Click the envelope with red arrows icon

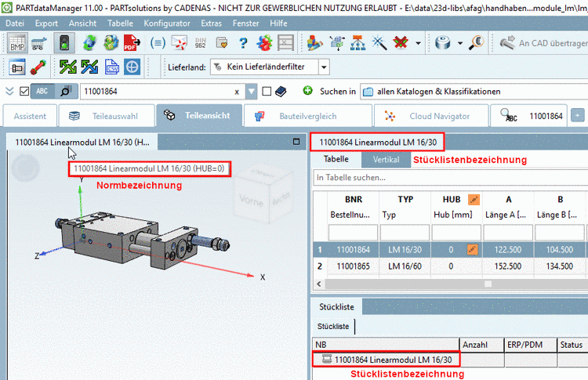pyautogui.click(x=180, y=43)
